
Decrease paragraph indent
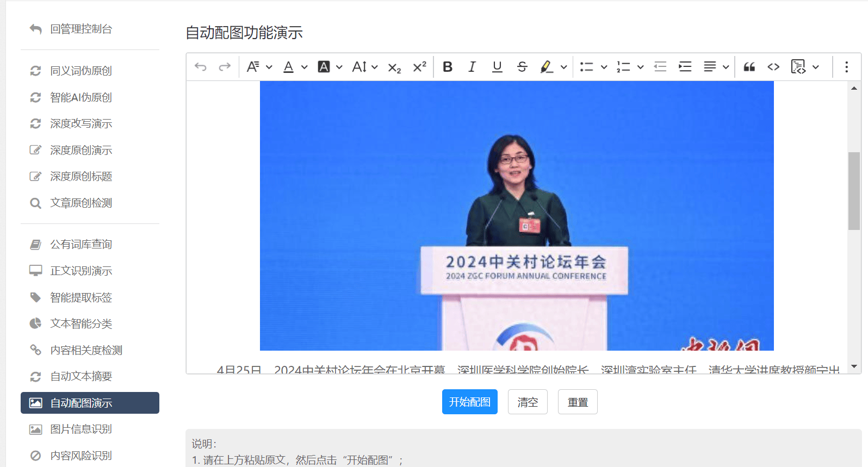click(x=660, y=67)
